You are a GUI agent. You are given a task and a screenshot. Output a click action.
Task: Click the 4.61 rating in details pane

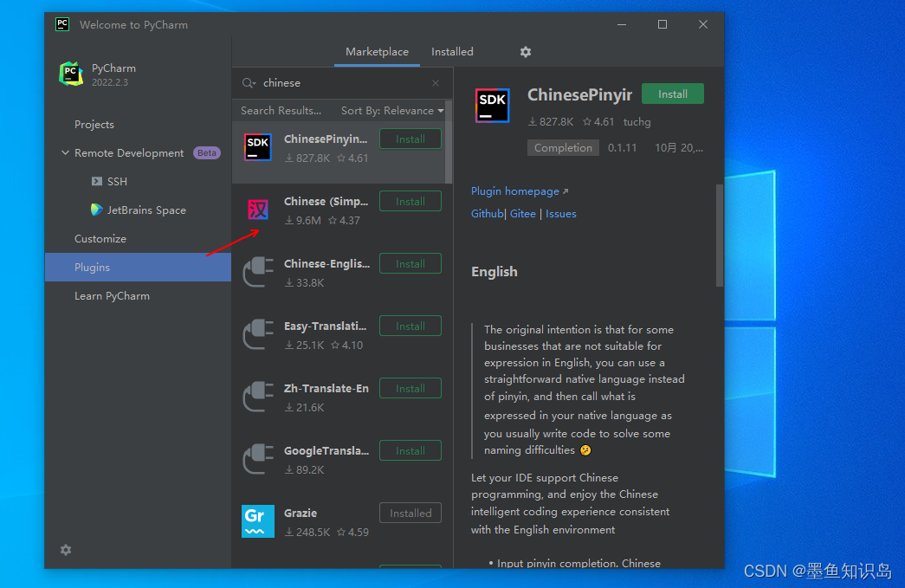598,122
